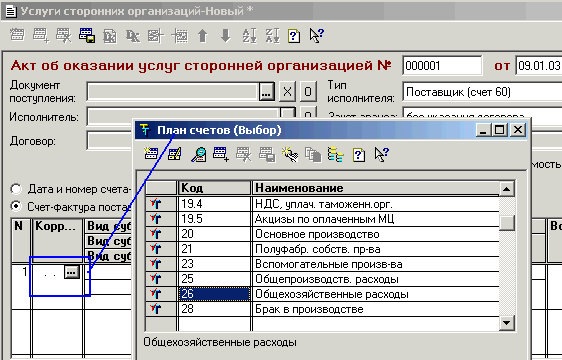Select the 'Дата и номер счета' radio button

16,189
